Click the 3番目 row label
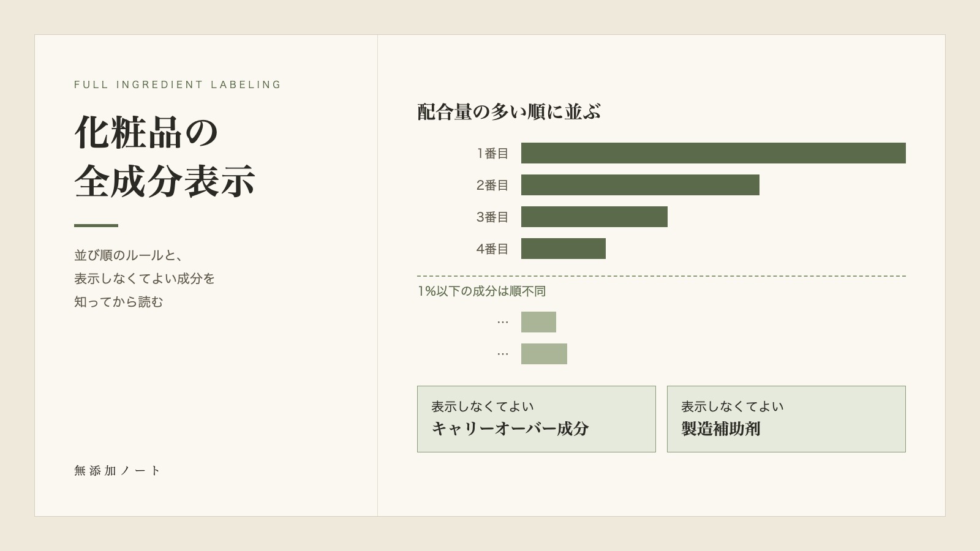980x551 pixels. pyautogui.click(x=492, y=217)
